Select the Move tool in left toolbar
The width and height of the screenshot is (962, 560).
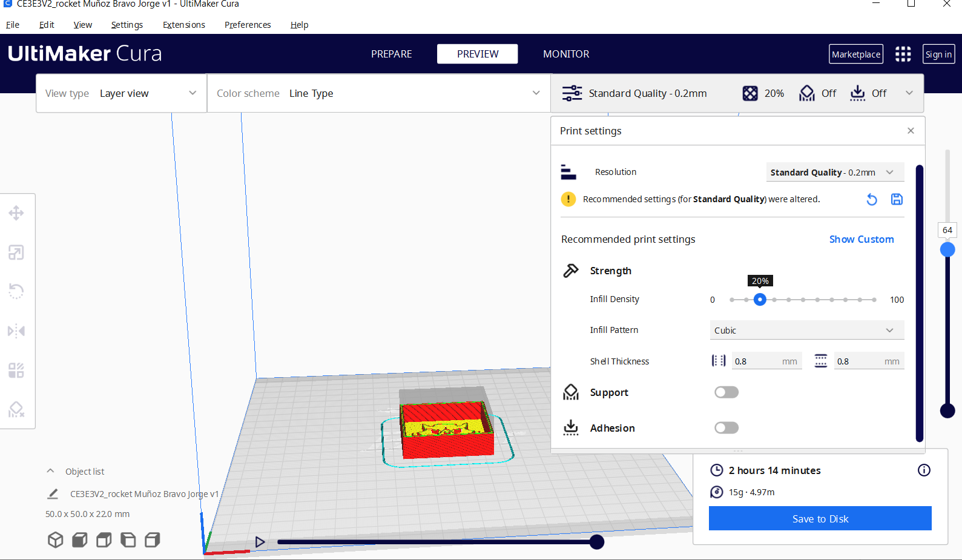coord(16,213)
